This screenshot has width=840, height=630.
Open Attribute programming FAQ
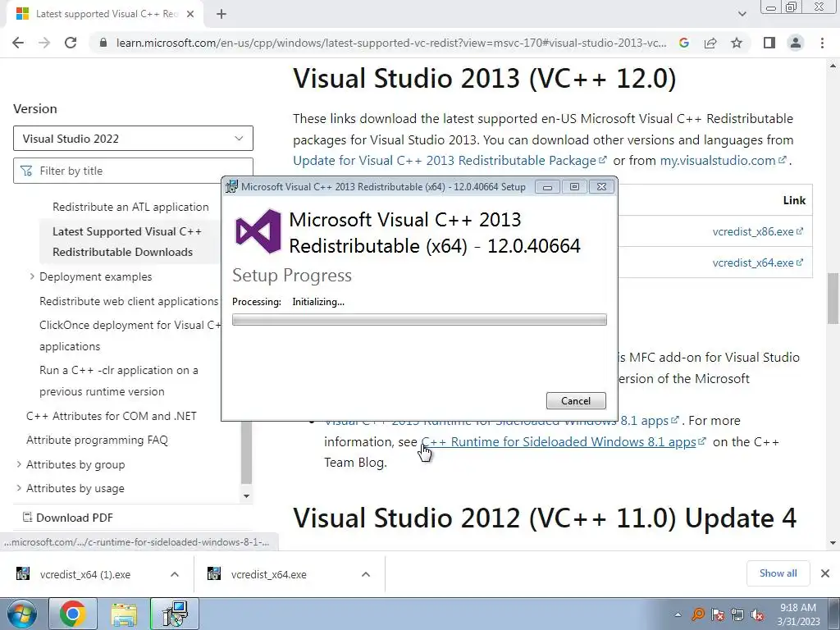pos(97,440)
